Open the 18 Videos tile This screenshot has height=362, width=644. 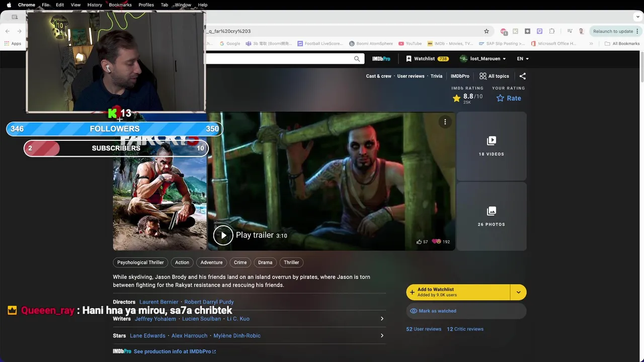(x=492, y=146)
